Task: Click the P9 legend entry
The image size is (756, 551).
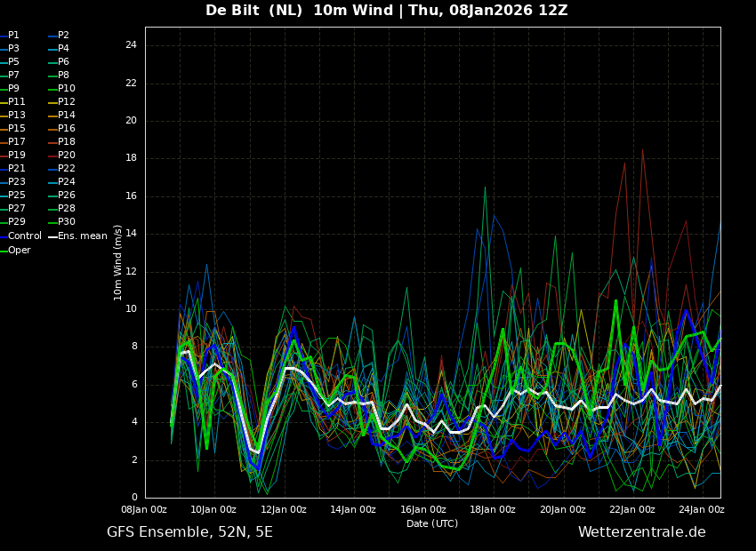Action: [x=13, y=89]
